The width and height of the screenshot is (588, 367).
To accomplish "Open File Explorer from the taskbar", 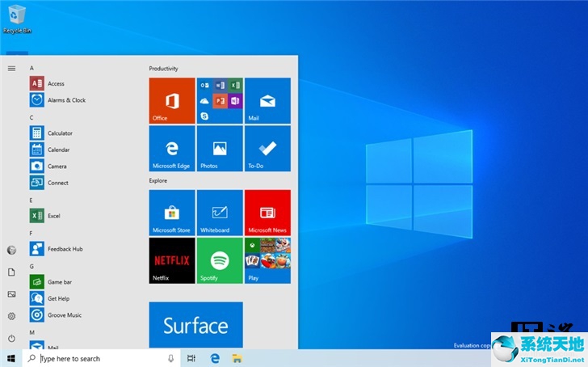I will point(237,358).
